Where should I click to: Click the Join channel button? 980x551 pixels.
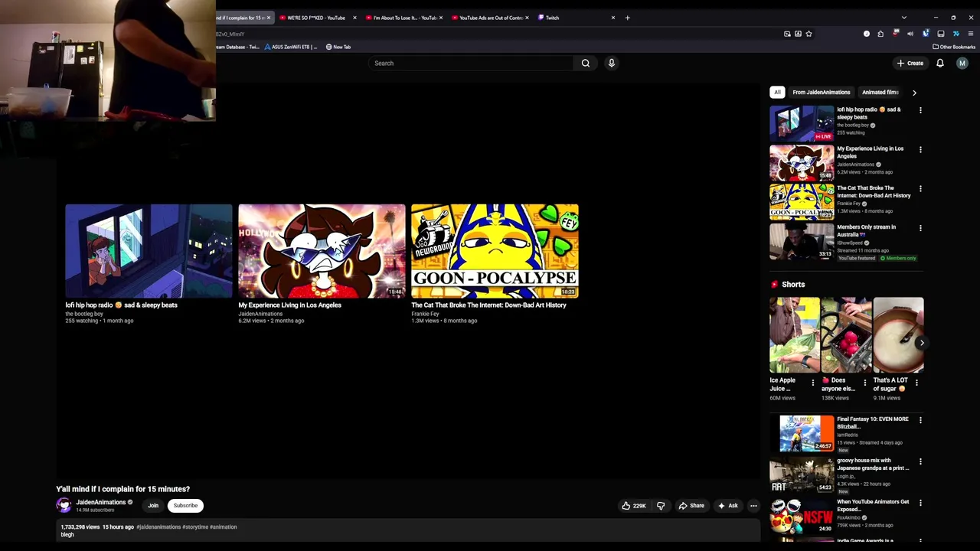pyautogui.click(x=153, y=505)
